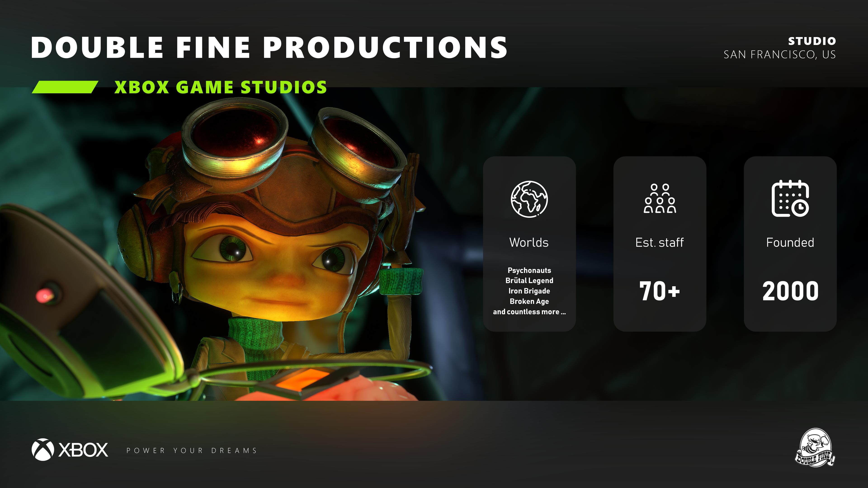The width and height of the screenshot is (868, 488).
Task: Click the 'and countless more ...' text
Action: 529,312
